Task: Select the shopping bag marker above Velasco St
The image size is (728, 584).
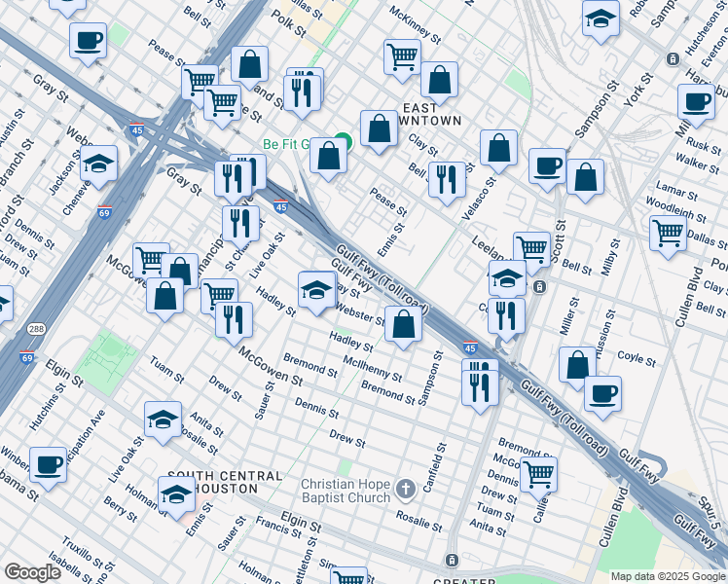Action: (x=499, y=149)
